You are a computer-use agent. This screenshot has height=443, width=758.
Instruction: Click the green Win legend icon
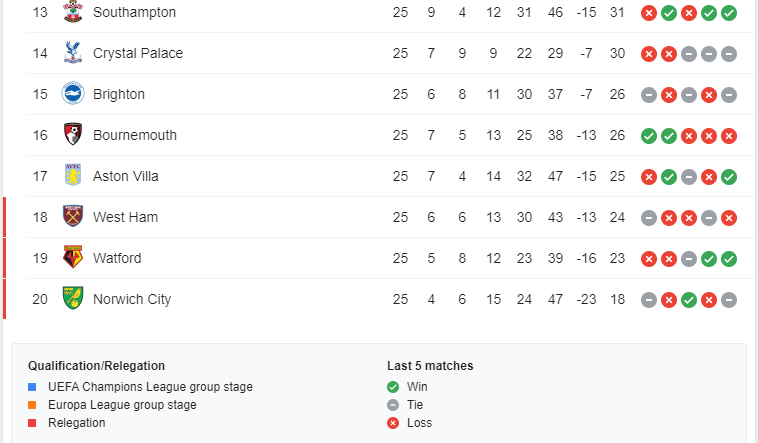coord(392,387)
